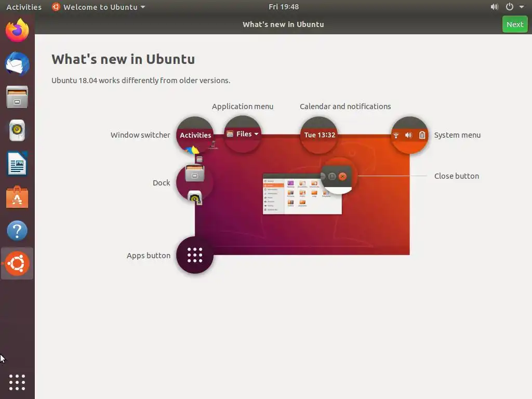The width and height of the screenshot is (532, 399).
Task: Click the 'Dock' label
Action: (161, 183)
